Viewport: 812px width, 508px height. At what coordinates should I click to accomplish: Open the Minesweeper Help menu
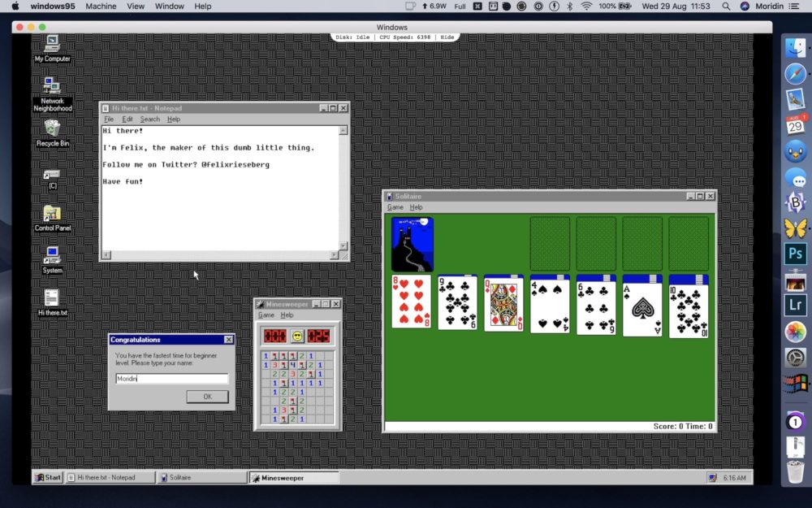click(x=287, y=315)
